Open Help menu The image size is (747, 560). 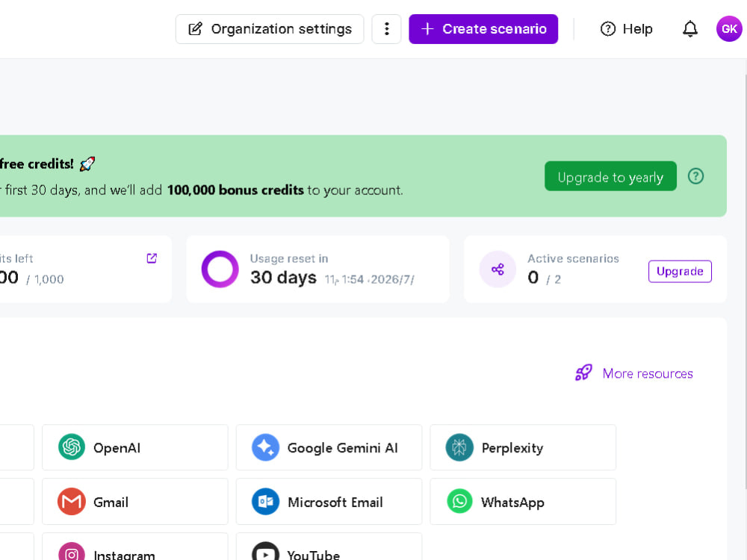click(626, 29)
